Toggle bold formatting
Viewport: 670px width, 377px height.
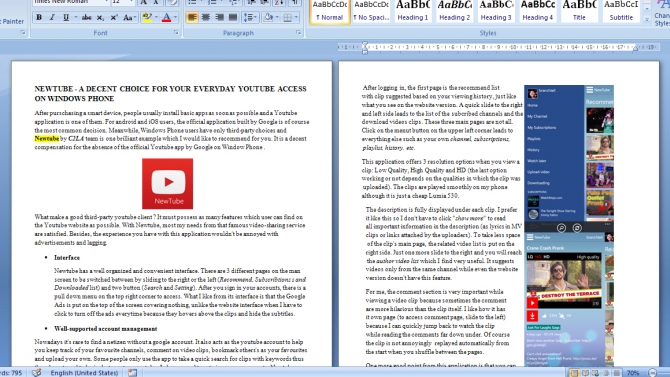tap(39, 18)
